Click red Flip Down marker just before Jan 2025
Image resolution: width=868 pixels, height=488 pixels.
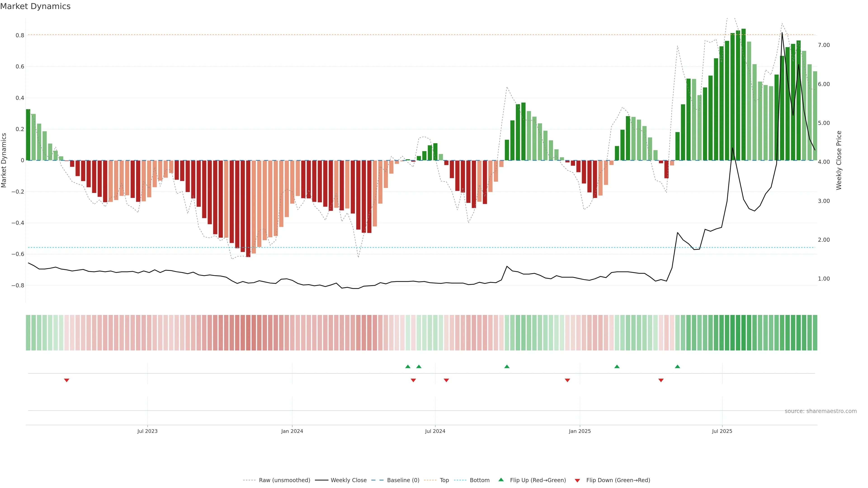567,380
